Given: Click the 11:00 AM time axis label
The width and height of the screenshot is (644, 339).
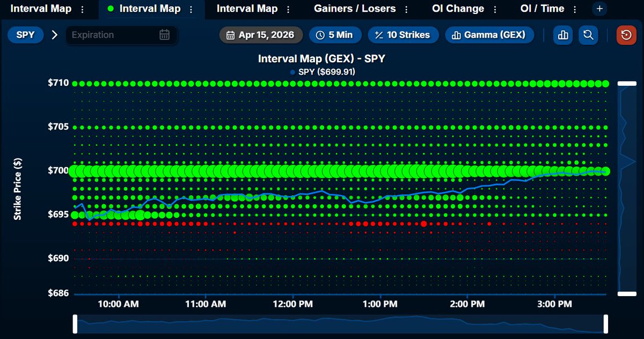Looking at the screenshot, I should tap(206, 304).
